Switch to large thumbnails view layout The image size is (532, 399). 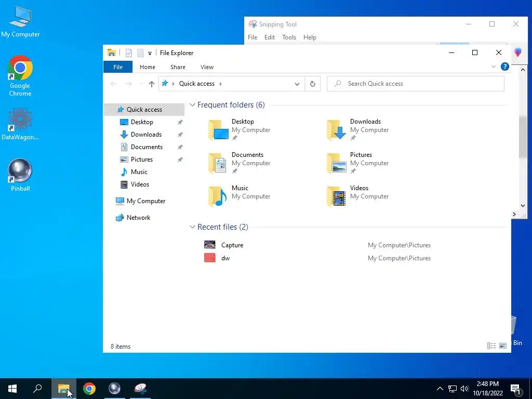(503, 345)
